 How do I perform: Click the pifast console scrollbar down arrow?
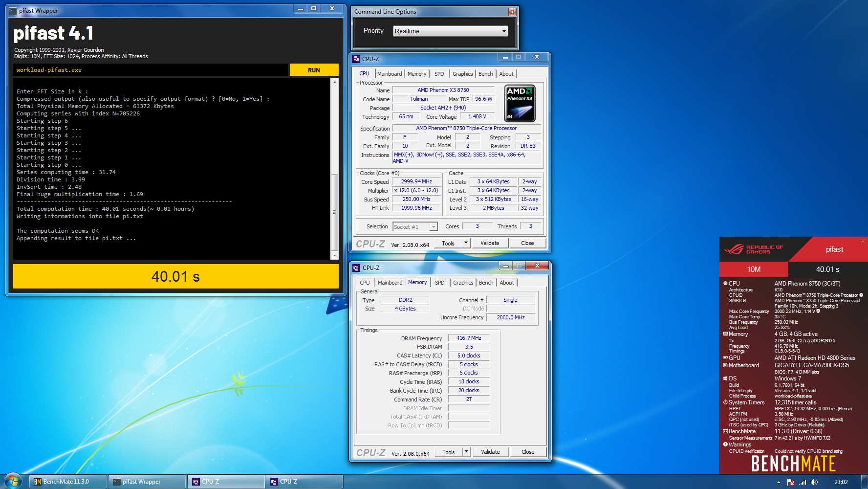click(335, 255)
